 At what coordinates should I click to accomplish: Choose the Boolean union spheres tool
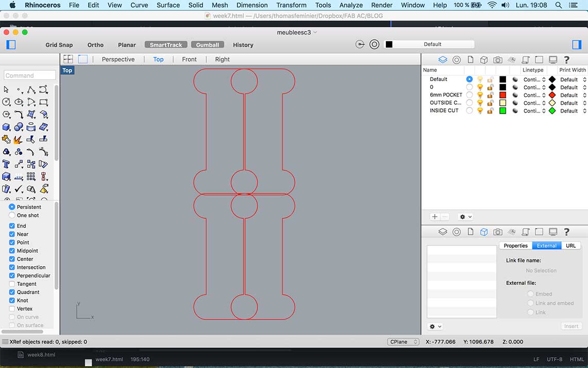[x=19, y=127]
